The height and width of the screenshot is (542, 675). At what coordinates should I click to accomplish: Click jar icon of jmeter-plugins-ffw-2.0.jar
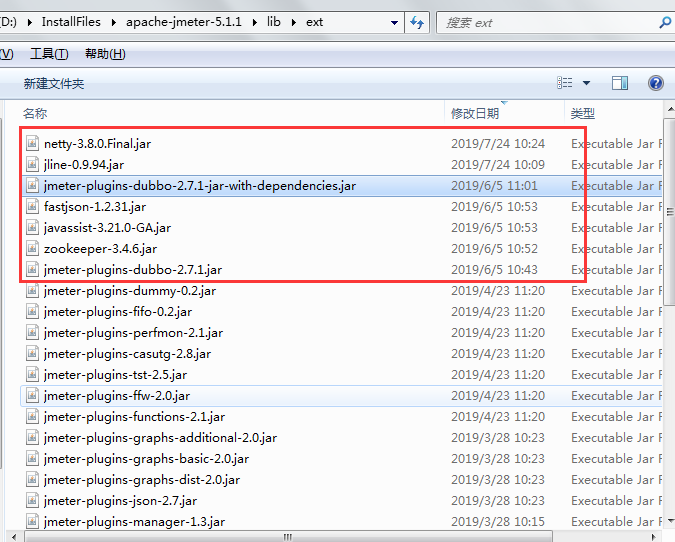(x=32, y=395)
